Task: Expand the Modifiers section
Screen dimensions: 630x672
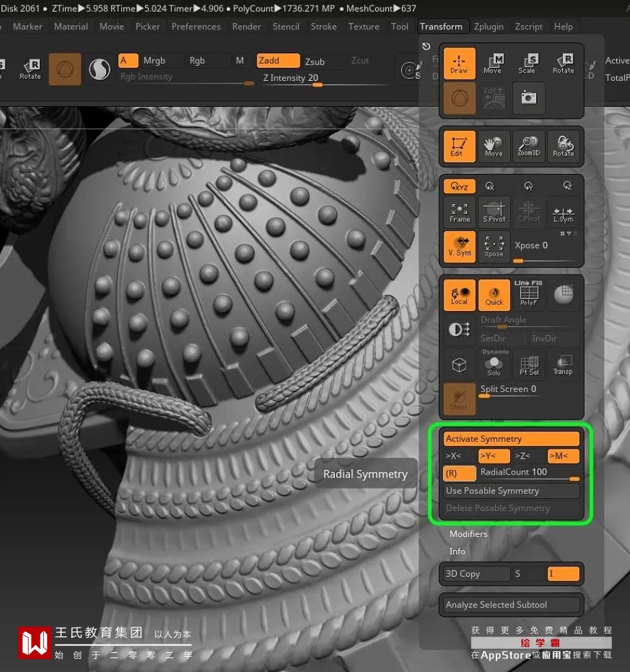Action: pyautogui.click(x=468, y=534)
